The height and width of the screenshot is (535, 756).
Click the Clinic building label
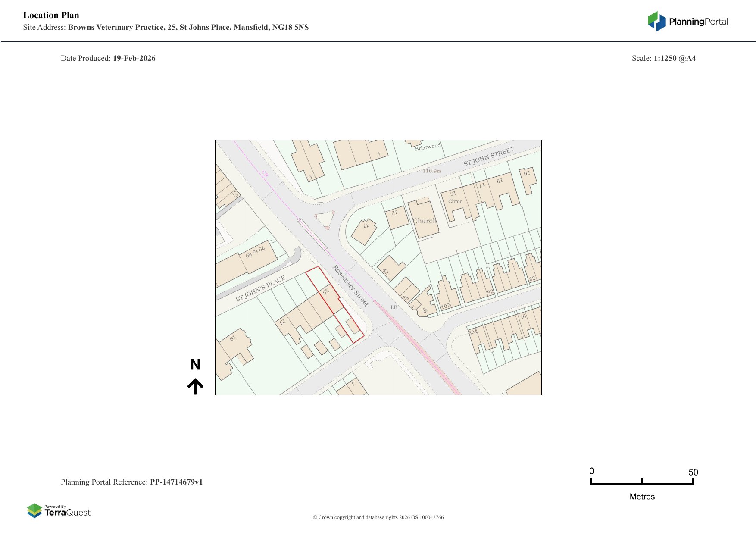pos(455,201)
